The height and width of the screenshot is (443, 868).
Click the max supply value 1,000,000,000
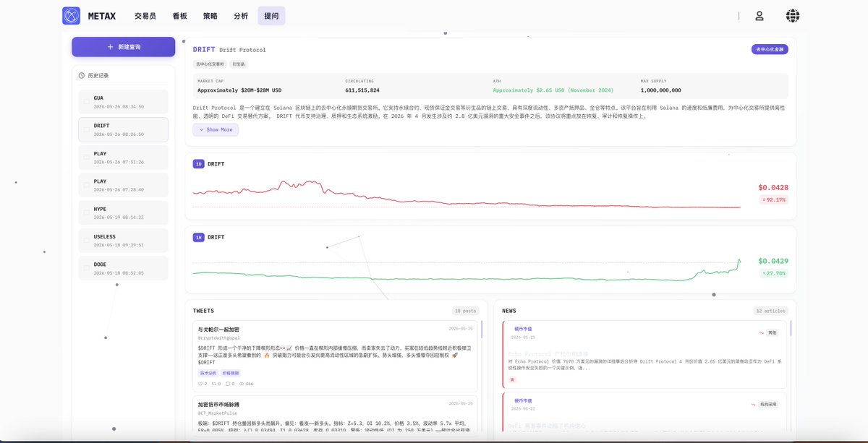pyautogui.click(x=660, y=90)
